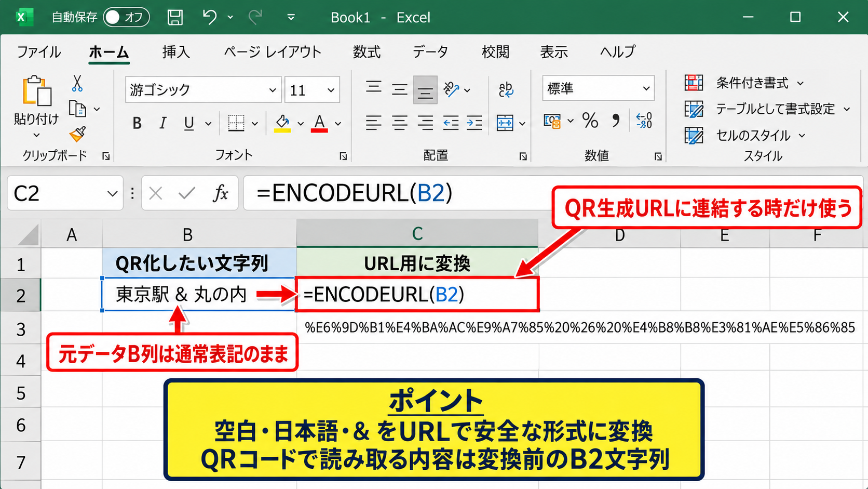The height and width of the screenshot is (489, 868).
Task: Select cell B2 containing 東京駅 & 丸の内
Action: pos(199,295)
